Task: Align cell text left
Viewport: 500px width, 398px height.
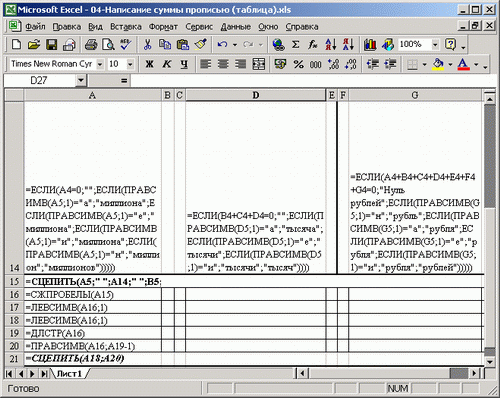Action: pyautogui.click(x=205, y=64)
